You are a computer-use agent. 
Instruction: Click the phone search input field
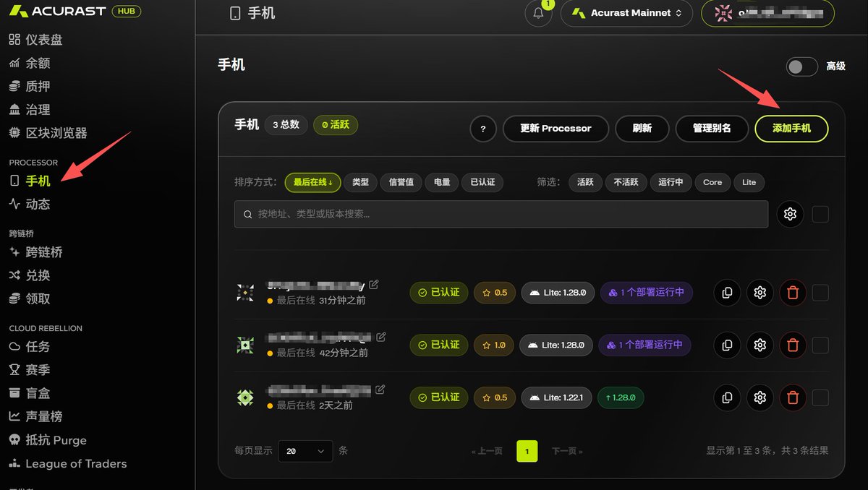[x=501, y=214]
